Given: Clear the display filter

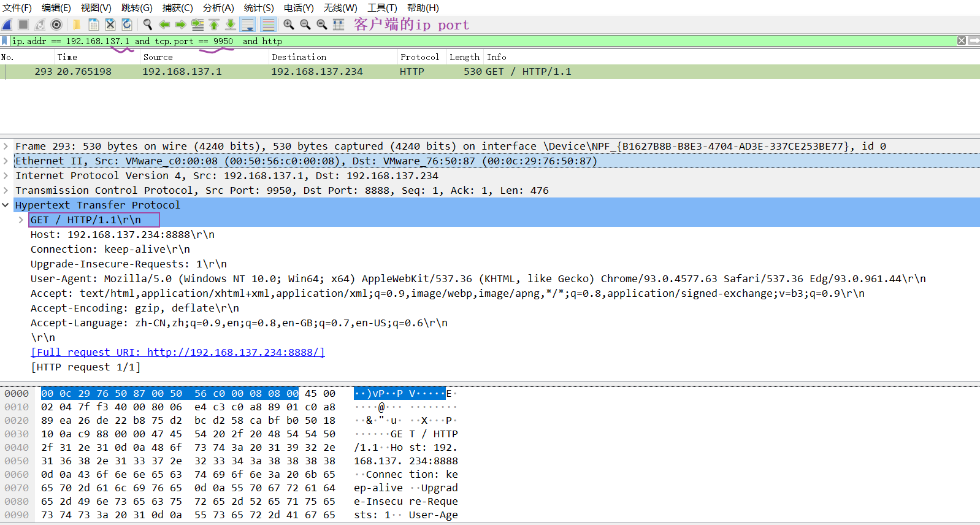Looking at the screenshot, I should tap(962, 41).
